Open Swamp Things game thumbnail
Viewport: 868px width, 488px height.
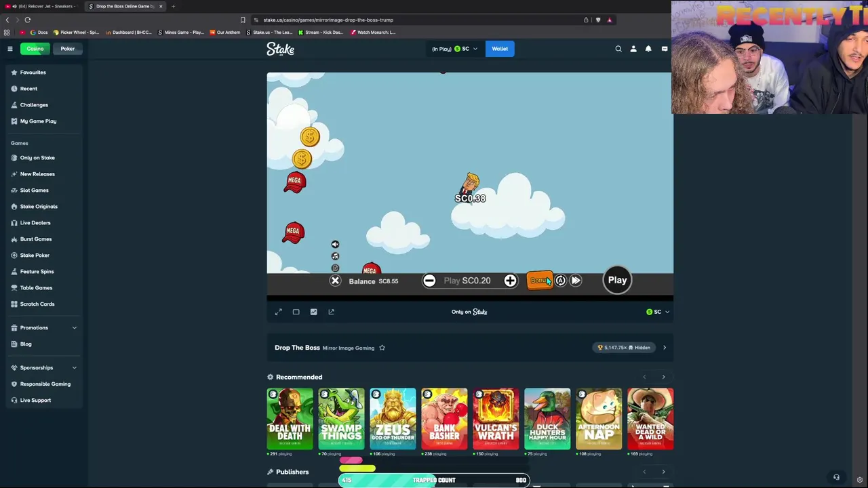tap(342, 419)
